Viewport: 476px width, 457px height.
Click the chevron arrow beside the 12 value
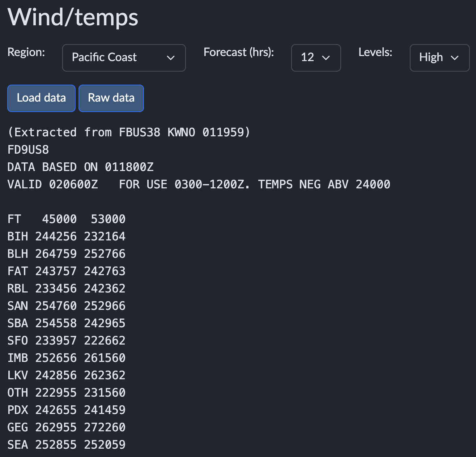[x=326, y=58]
